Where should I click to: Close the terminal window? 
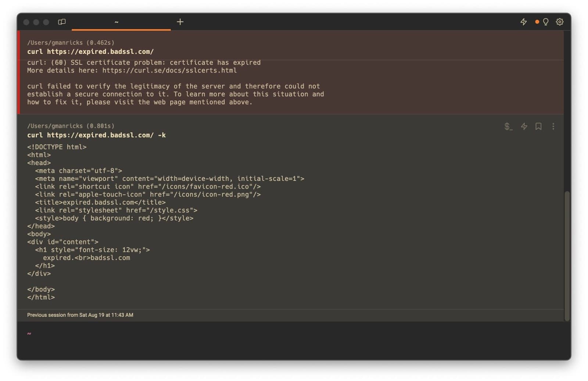(x=26, y=22)
